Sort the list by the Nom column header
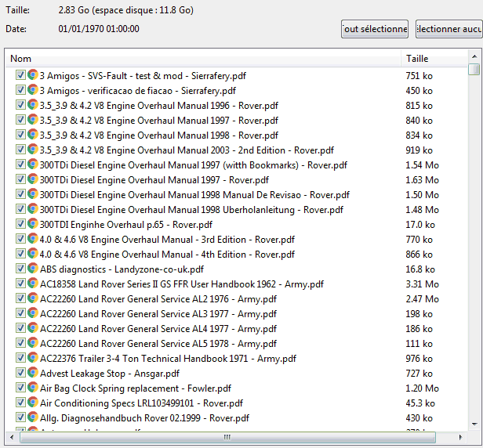The width and height of the screenshot is (483, 448). click(203, 59)
